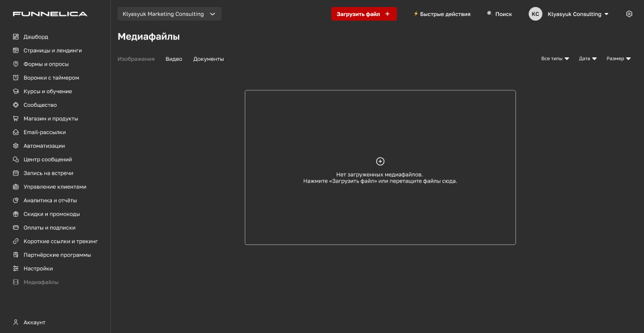Open the Дата sort dropdown
Image resolution: width=644 pixels, height=333 pixels.
(x=588, y=59)
